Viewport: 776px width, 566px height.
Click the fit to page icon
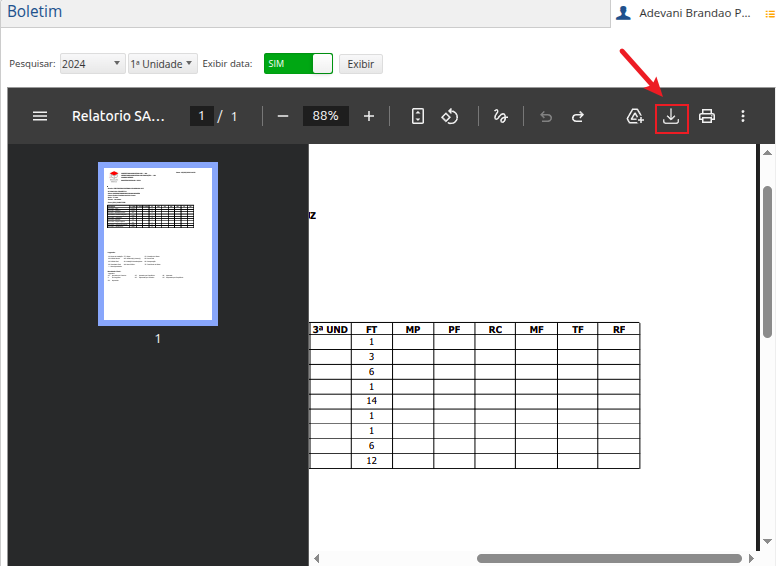pyautogui.click(x=418, y=116)
